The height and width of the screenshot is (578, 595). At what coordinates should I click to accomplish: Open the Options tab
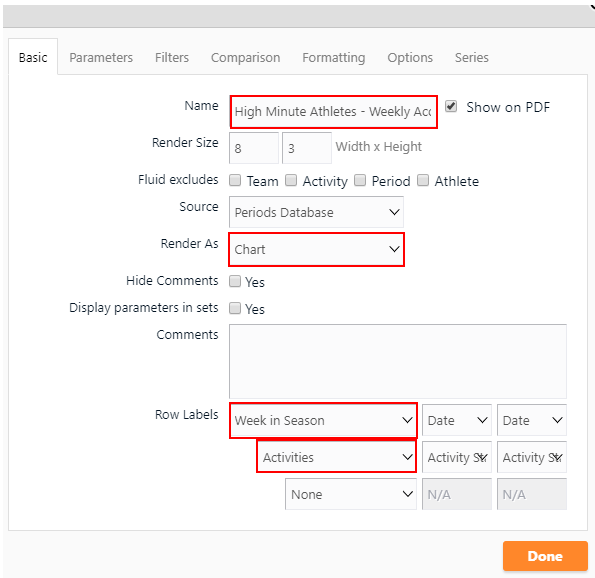click(x=410, y=58)
